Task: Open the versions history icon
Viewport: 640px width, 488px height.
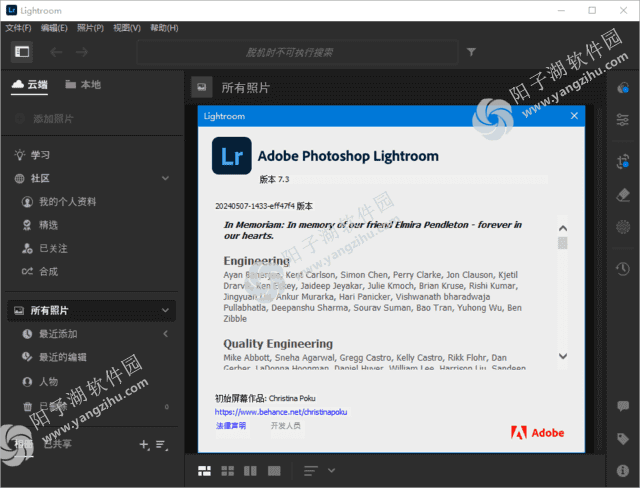Action: tap(623, 269)
